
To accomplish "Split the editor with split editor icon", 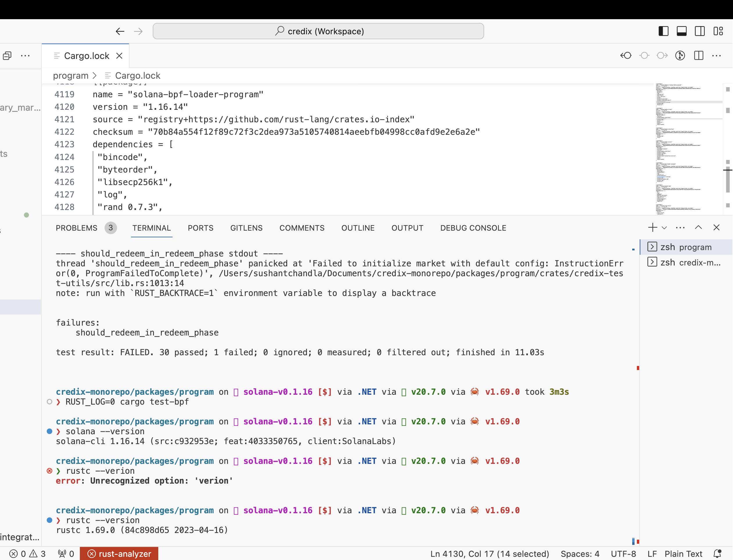I will pyautogui.click(x=699, y=56).
